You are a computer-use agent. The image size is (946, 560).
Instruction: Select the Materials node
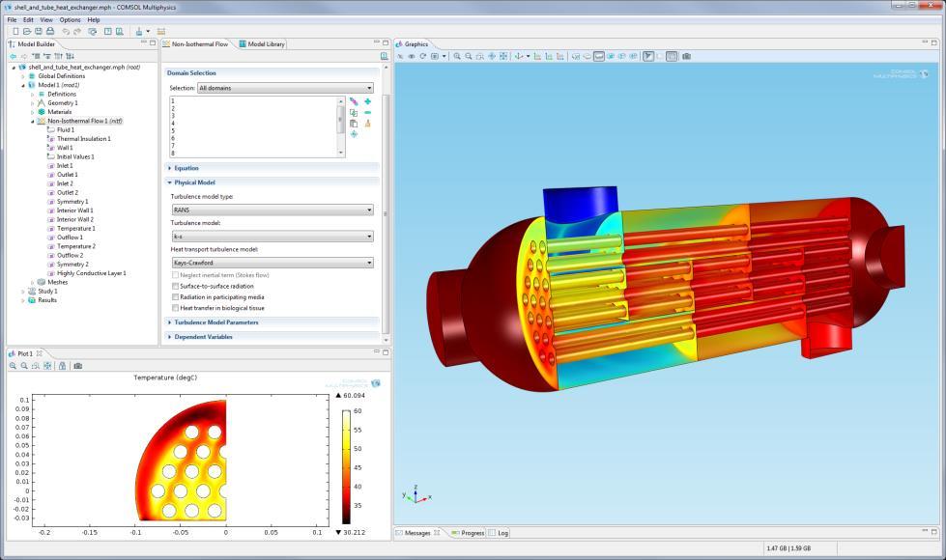click(60, 112)
